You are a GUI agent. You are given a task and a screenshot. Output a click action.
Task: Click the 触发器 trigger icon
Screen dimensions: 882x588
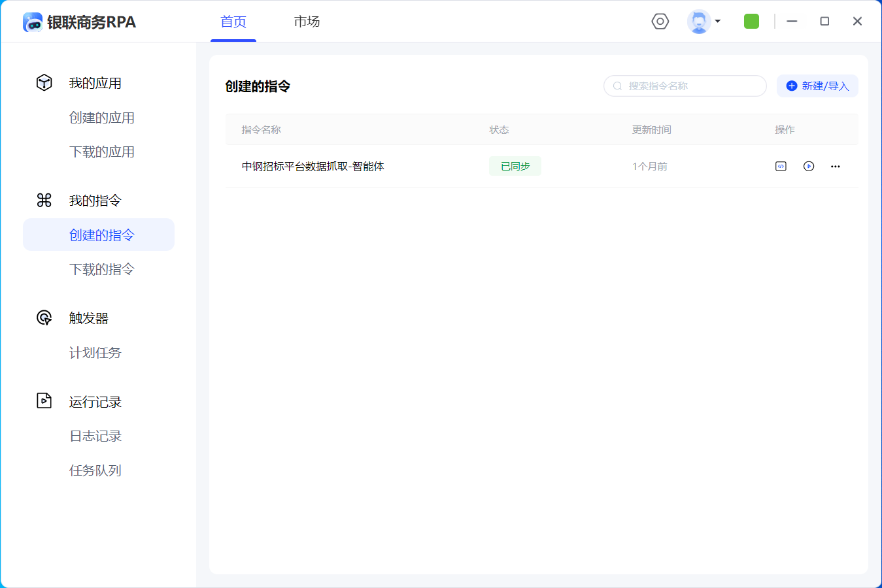pyautogui.click(x=44, y=318)
